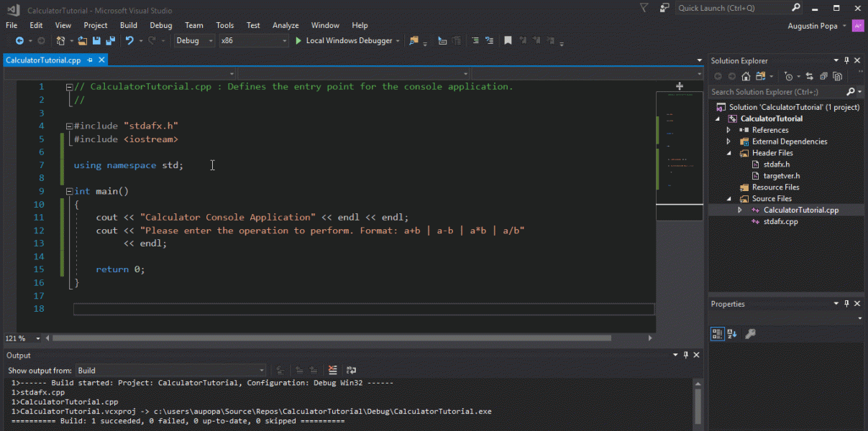Toggle auto-hide pin on Solution Explorer
The height and width of the screenshot is (431, 868).
(847, 61)
